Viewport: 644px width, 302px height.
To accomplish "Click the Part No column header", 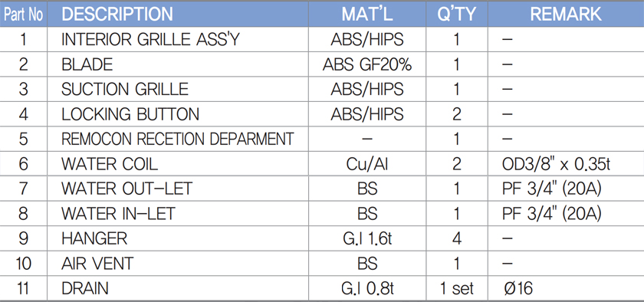I will (24, 14).
